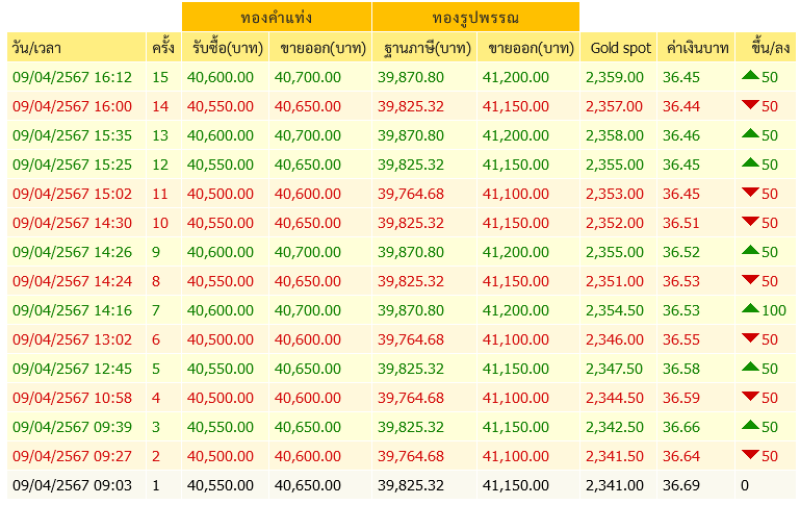Click the red down arrow for 09:27
The width and height of the screenshot is (800, 505).
[750, 454]
